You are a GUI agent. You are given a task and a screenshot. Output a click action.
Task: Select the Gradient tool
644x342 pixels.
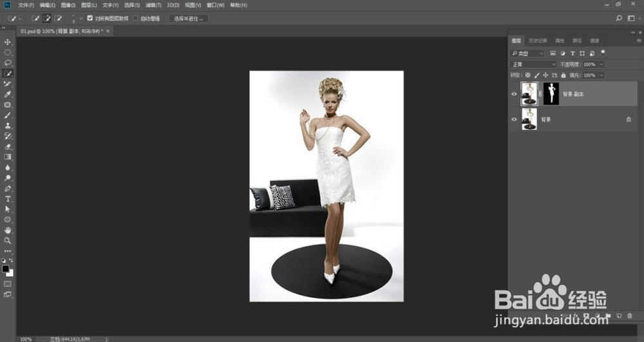click(7, 157)
